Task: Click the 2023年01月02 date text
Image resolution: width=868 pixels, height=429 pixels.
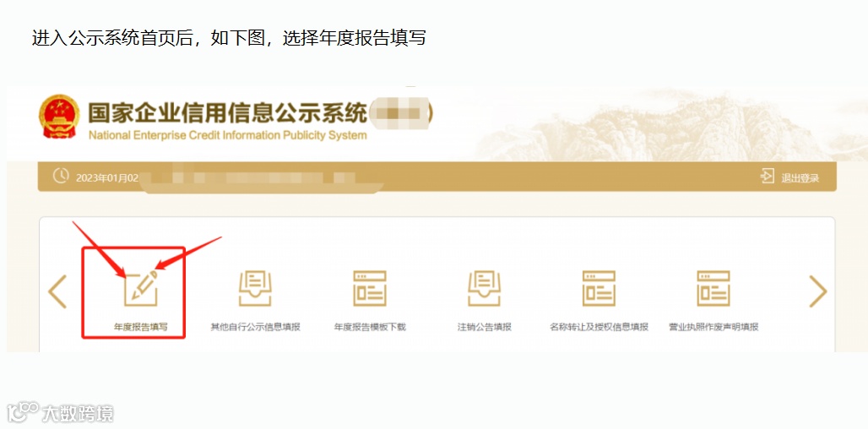Action: pos(107,177)
